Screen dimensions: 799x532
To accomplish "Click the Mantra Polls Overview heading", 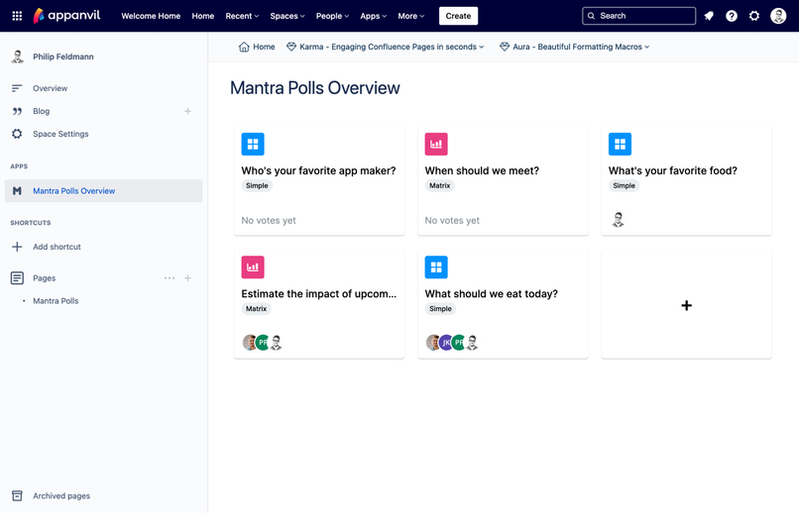I will pos(315,87).
